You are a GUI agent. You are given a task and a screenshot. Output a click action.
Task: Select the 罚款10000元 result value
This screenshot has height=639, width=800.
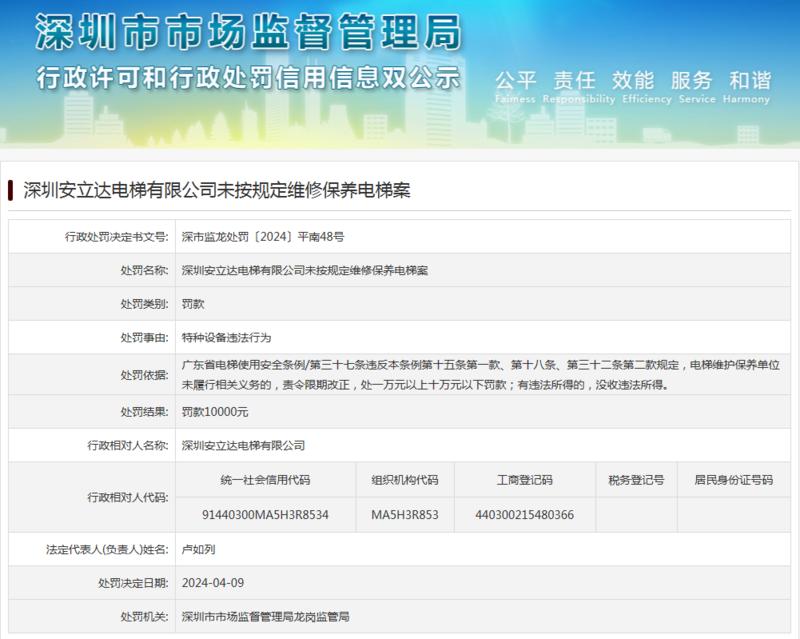pyautogui.click(x=215, y=412)
